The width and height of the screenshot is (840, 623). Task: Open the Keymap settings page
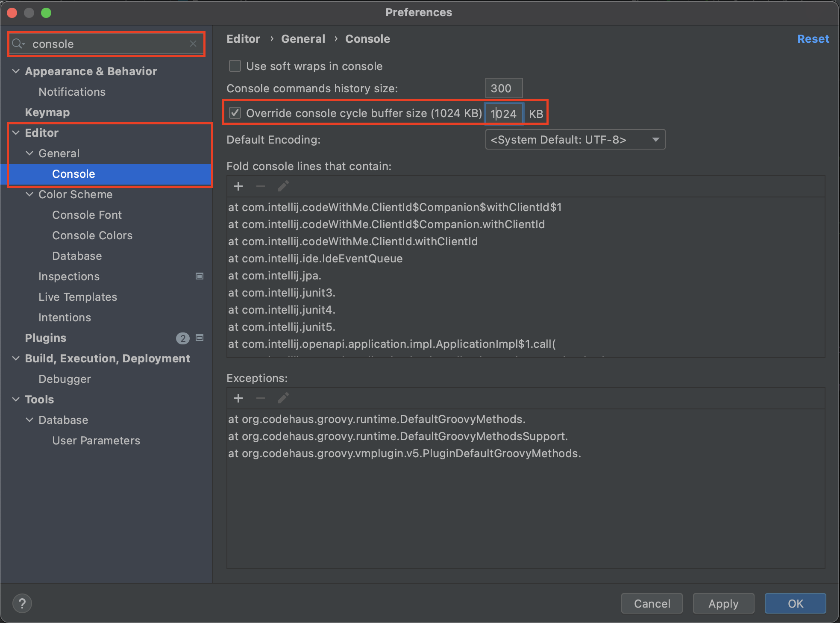(x=47, y=112)
